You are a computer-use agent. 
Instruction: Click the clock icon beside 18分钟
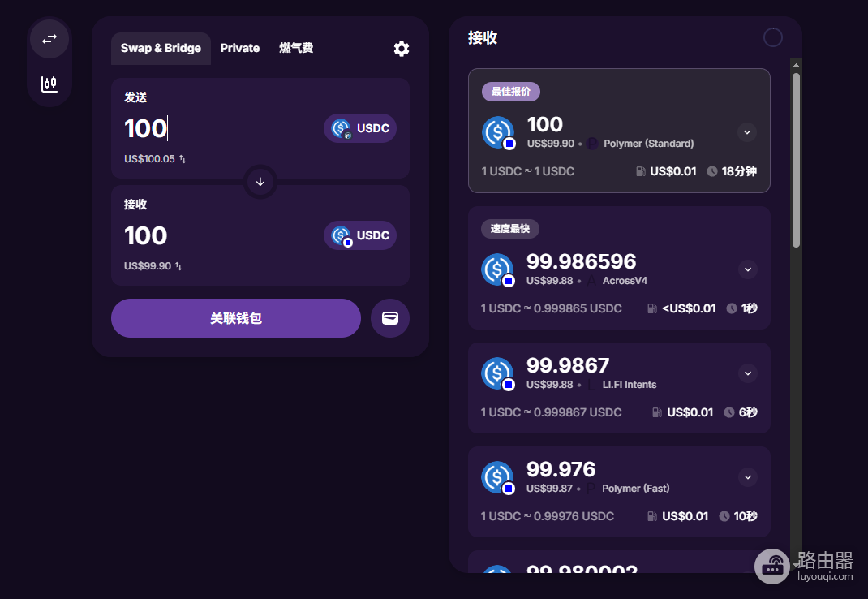pos(712,171)
